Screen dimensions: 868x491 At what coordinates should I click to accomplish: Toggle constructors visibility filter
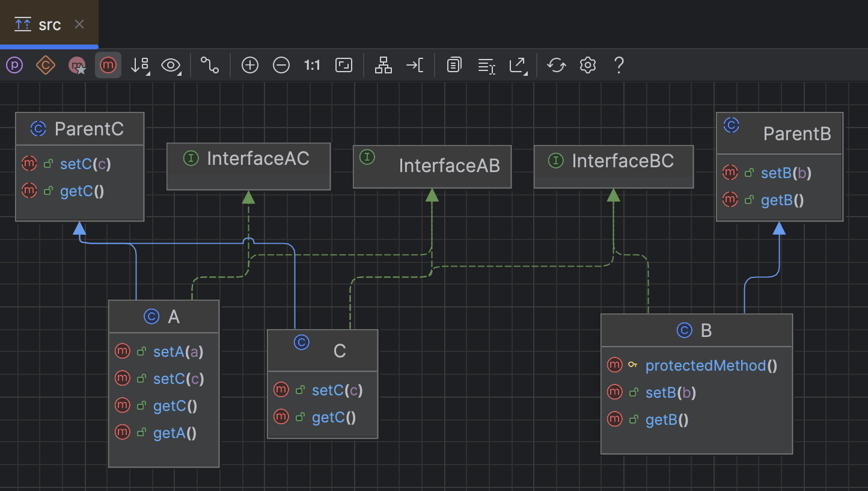click(x=45, y=65)
